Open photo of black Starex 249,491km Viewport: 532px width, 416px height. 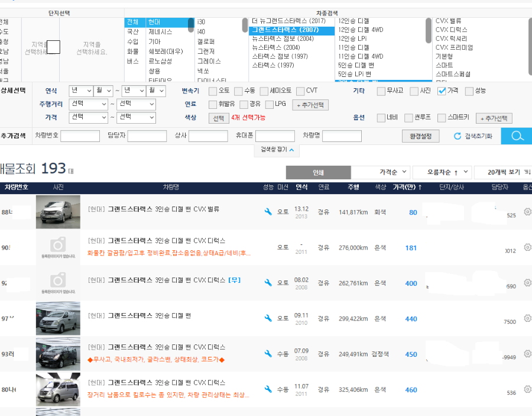point(58,354)
